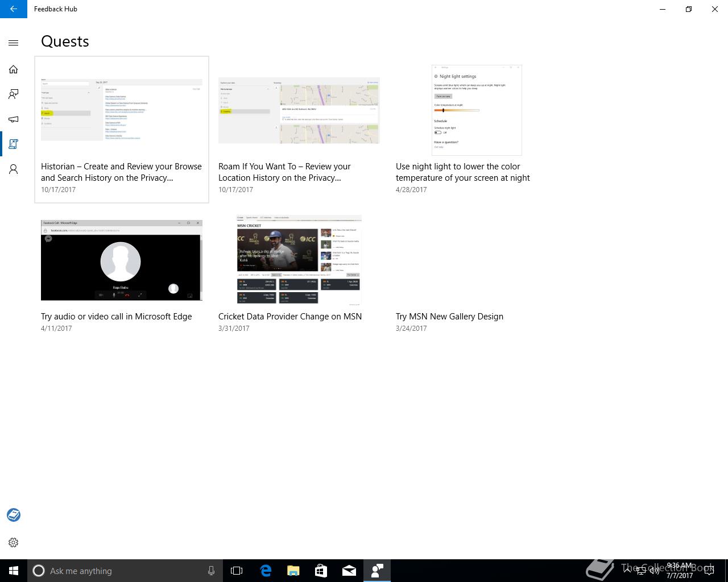Open Task View from taskbar
This screenshot has height=582, width=728.
pos(237,571)
